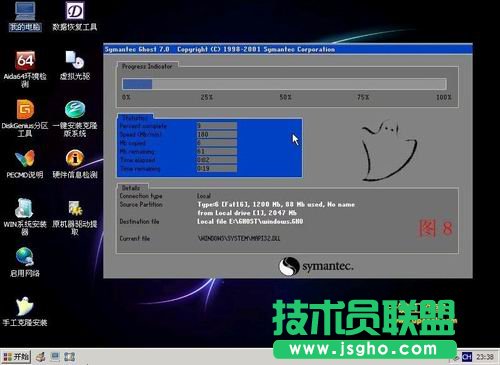Open Aida64环境检测 desktop icon
This screenshot has height=365, width=500.
pyautogui.click(x=25, y=69)
